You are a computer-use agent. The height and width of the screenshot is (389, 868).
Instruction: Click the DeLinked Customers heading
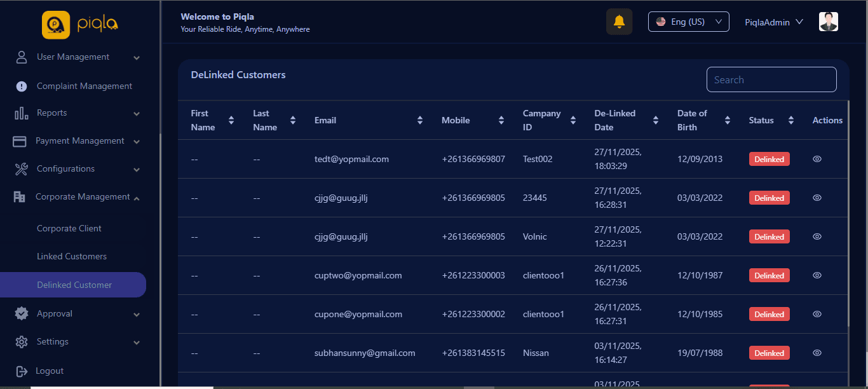238,75
